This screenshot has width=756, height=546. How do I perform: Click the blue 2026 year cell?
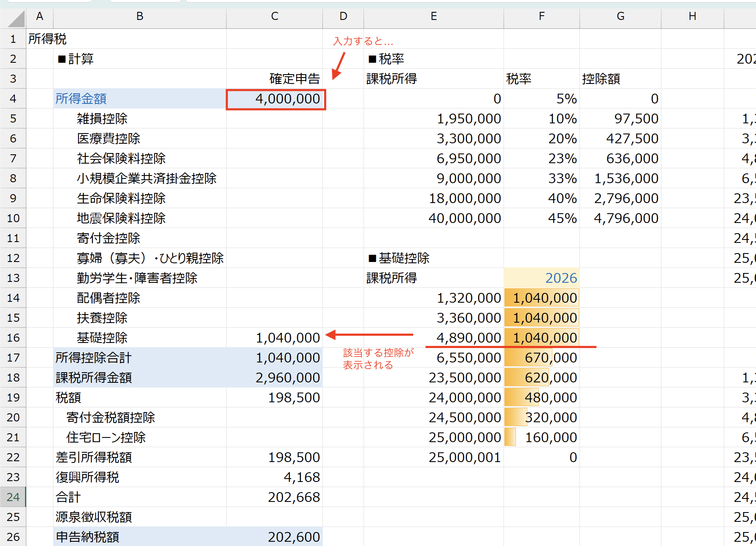[541, 278]
